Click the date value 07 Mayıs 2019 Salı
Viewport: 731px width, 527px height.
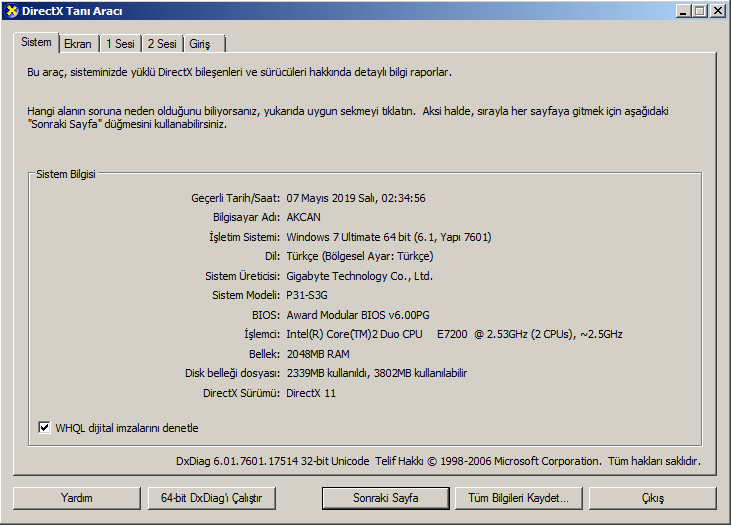331,198
